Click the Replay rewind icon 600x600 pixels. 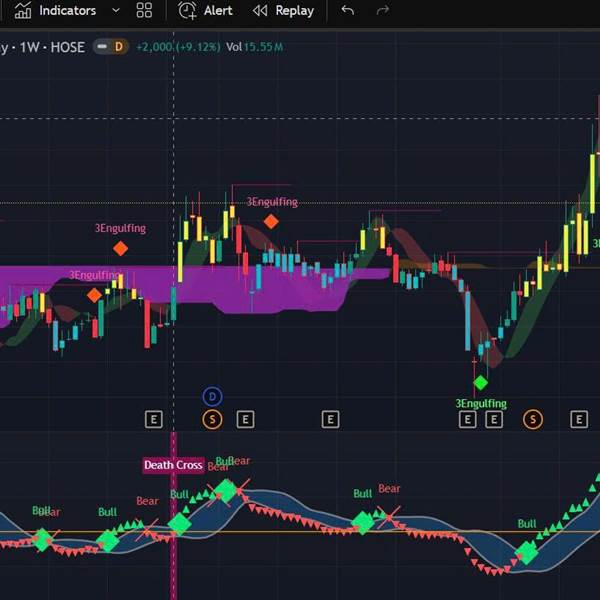click(260, 11)
